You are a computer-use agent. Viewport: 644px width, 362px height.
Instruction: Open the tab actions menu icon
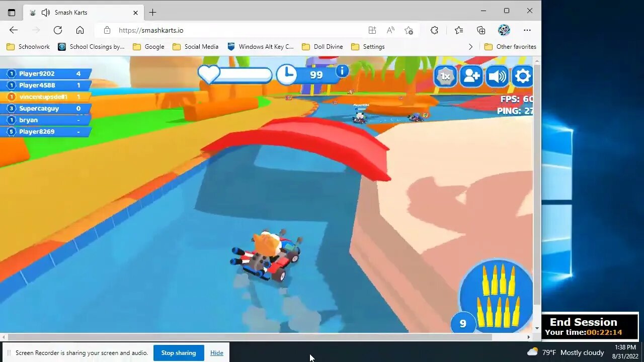[x=12, y=12]
